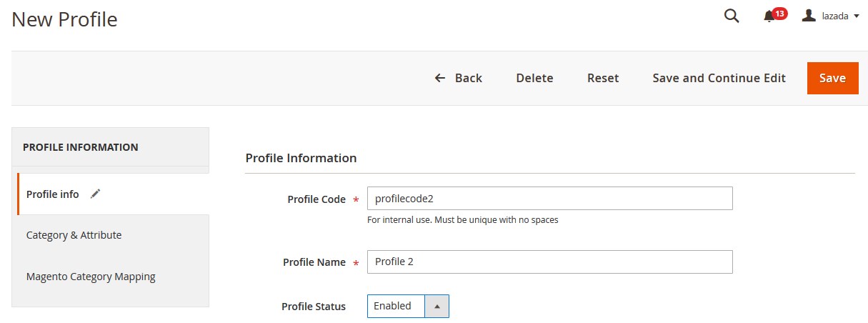Go back using the Back button

point(459,78)
